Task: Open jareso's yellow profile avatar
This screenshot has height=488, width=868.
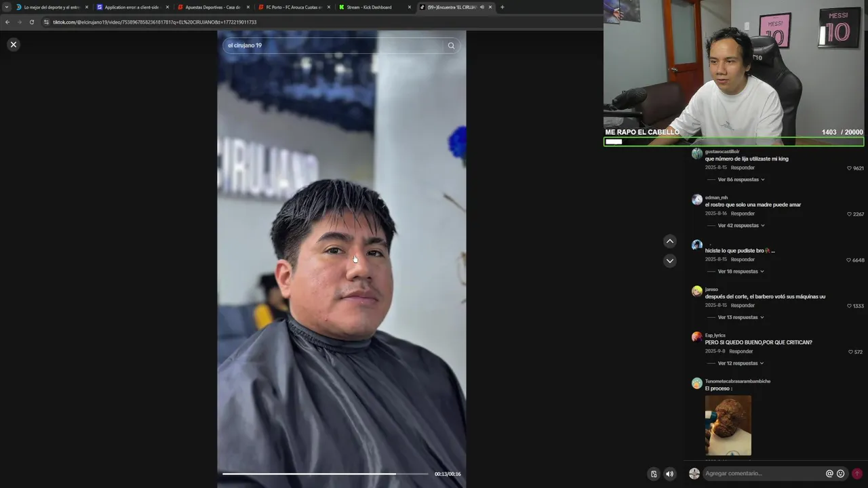Action: (696, 291)
